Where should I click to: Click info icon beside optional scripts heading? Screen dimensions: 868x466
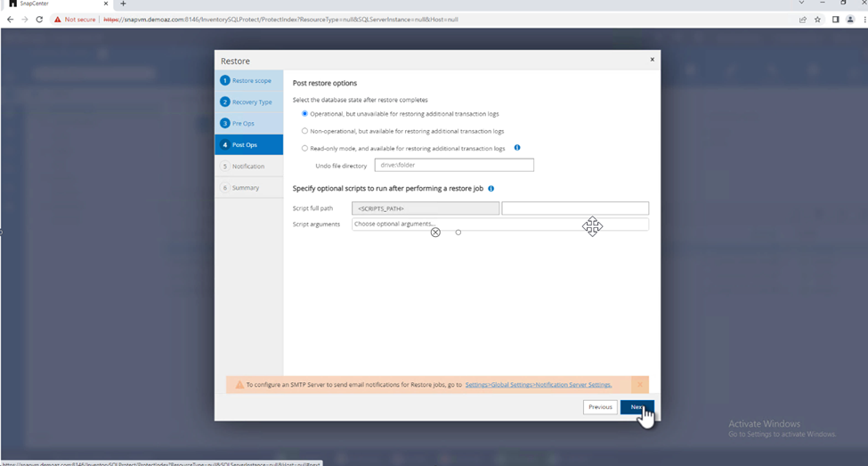pos(491,188)
